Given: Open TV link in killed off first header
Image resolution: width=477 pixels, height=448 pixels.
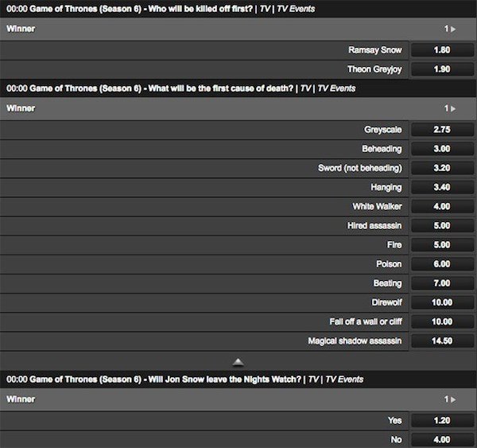Looking at the screenshot, I should (x=265, y=9).
